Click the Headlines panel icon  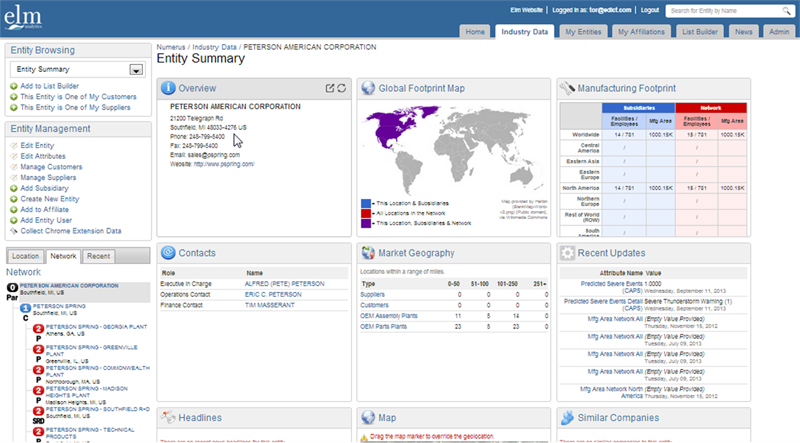pyautogui.click(x=168, y=417)
